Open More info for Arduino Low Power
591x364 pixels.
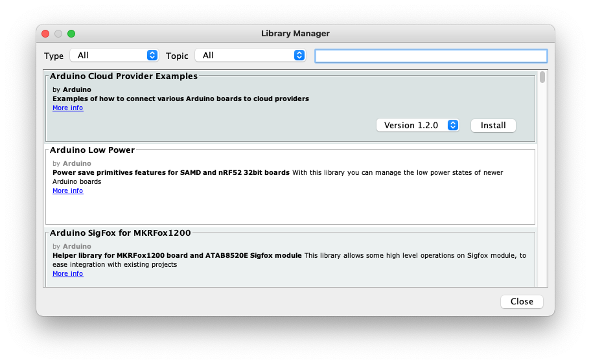pyautogui.click(x=67, y=191)
